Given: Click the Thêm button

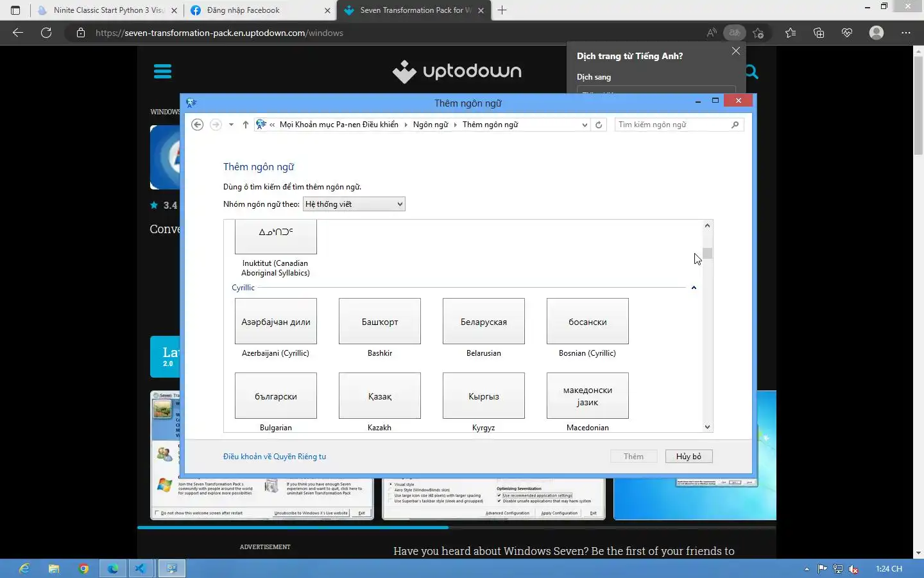Looking at the screenshot, I should (x=634, y=457).
